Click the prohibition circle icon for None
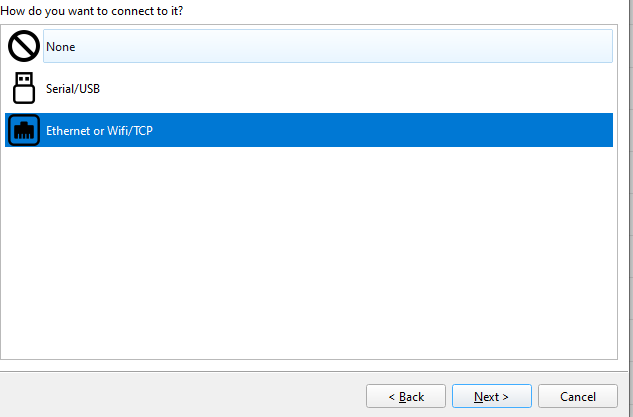 [24, 46]
